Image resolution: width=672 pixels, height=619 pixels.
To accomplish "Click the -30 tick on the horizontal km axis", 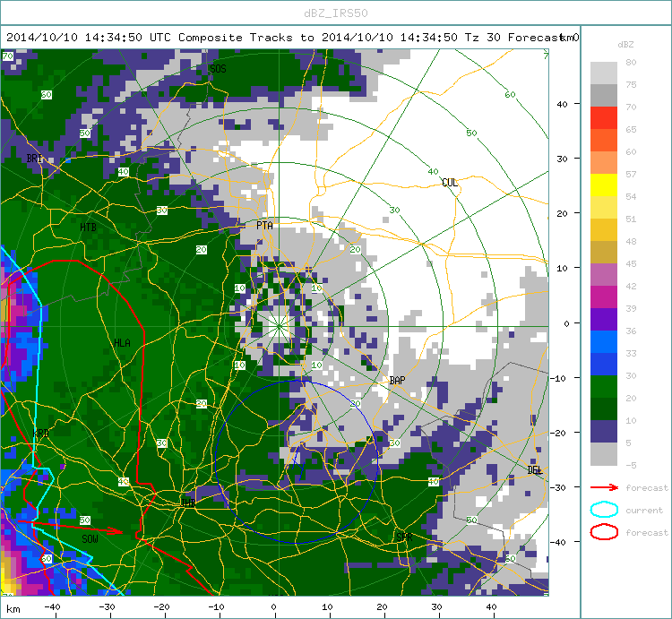I will [x=108, y=606].
